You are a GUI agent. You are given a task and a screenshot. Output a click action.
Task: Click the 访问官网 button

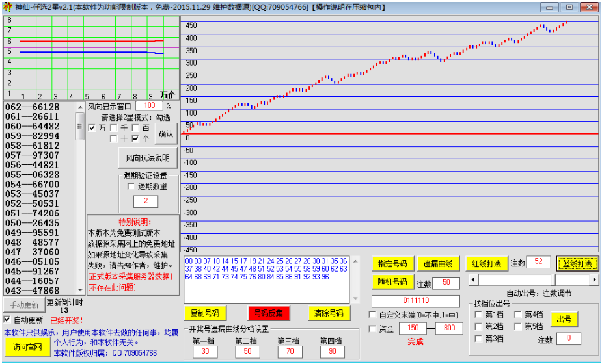point(27,347)
